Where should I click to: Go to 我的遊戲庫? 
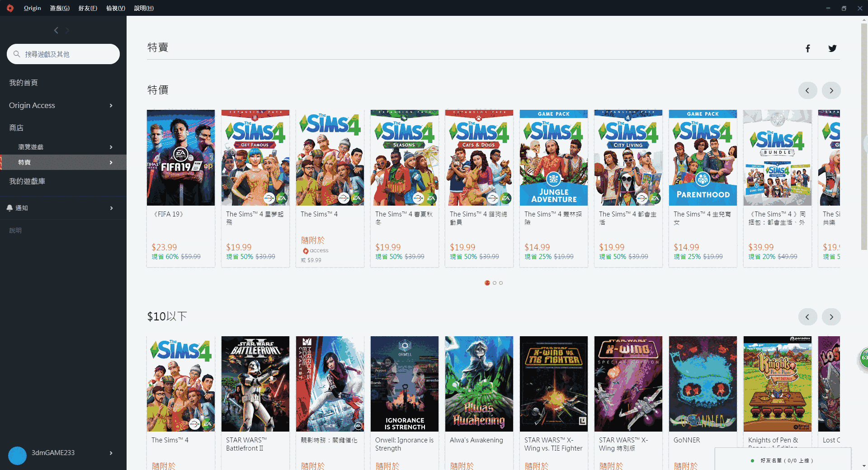[x=63, y=181]
